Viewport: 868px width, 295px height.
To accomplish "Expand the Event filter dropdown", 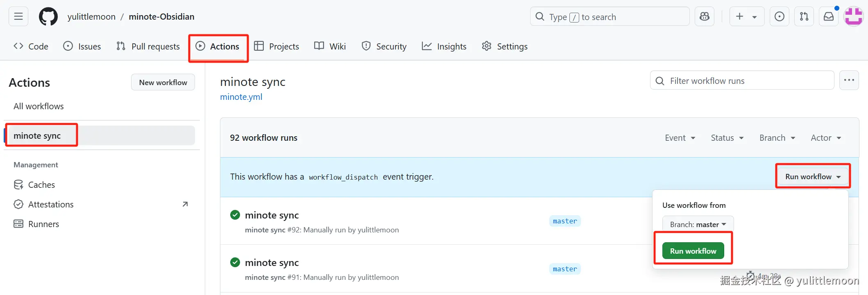I will [680, 138].
